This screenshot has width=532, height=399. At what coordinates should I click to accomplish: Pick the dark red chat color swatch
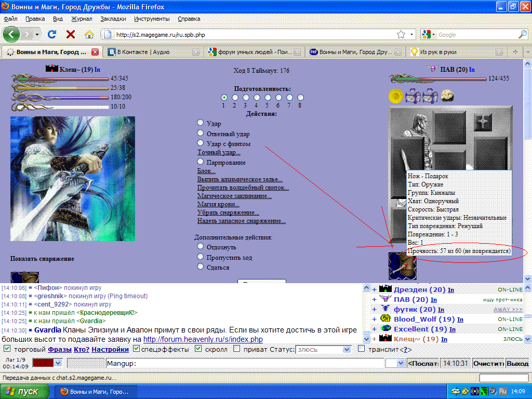(43, 363)
